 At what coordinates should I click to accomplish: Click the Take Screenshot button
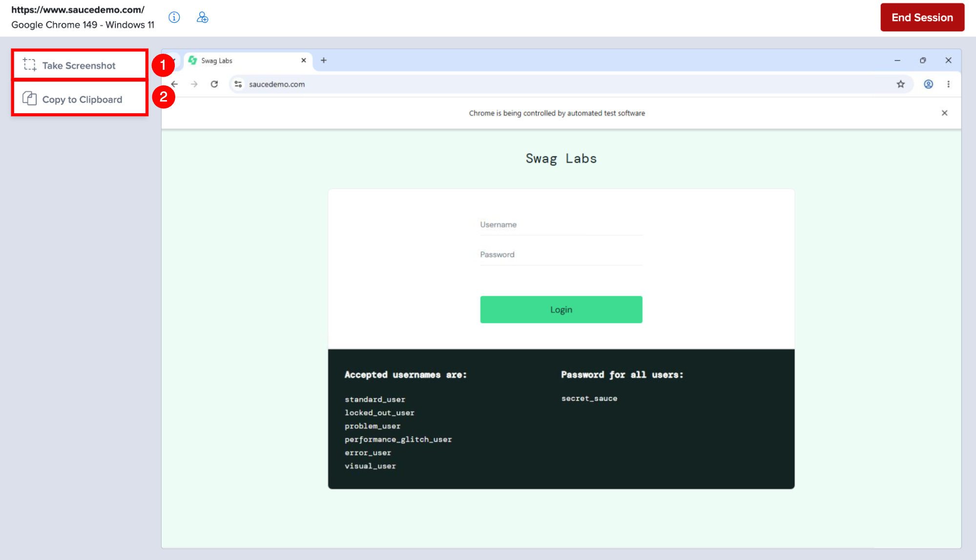(80, 65)
